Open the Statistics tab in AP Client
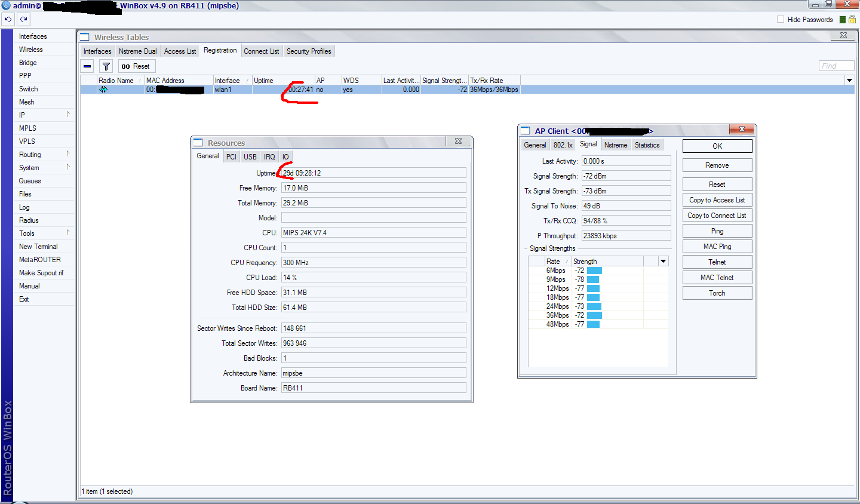The width and height of the screenshot is (860, 504). [647, 145]
